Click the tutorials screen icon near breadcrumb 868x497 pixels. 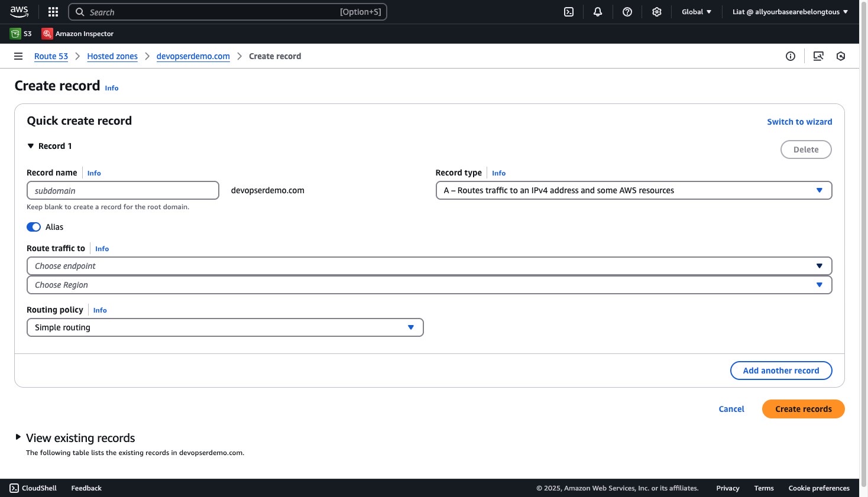pos(818,56)
